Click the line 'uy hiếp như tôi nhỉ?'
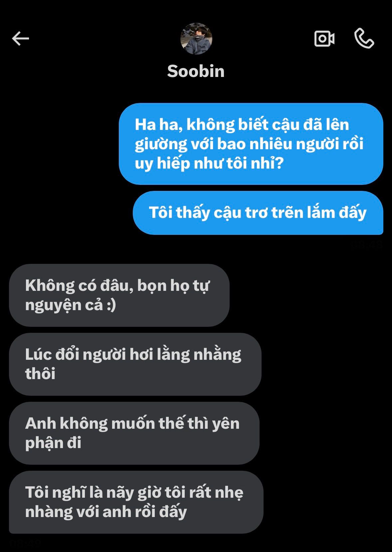Screen dimensions: 392x552 click(209, 164)
